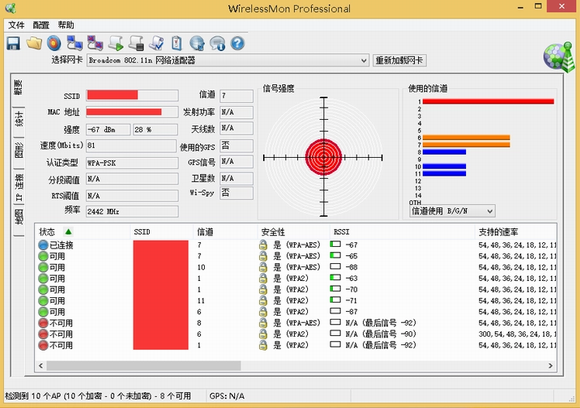Sort list by the 信道 column header
Viewport: 580px width, 408px height.
tap(226, 232)
